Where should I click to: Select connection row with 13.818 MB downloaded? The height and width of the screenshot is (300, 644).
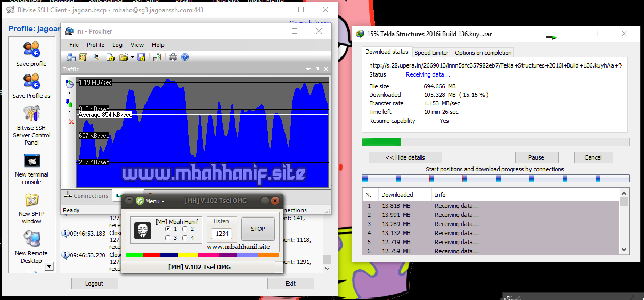pyautogui.click(x=491, y=206)
